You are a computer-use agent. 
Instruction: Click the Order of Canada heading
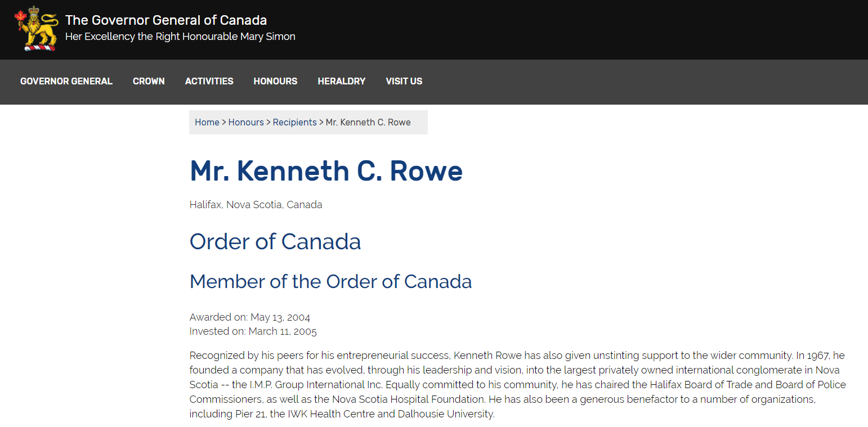click(x=275, y=241)
